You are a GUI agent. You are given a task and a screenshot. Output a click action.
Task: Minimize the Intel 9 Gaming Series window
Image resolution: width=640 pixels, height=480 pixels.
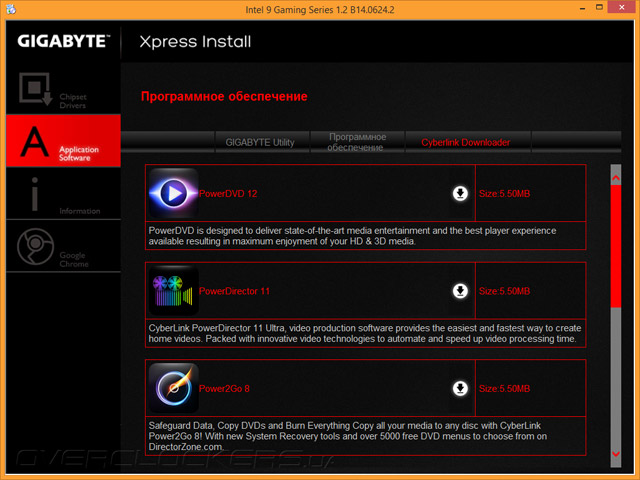click(x=582, y=8)
